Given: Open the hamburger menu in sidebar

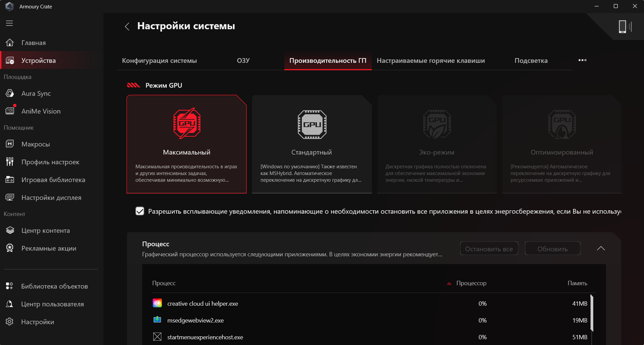Looking at the screenshot, I should tap(9, 23).
